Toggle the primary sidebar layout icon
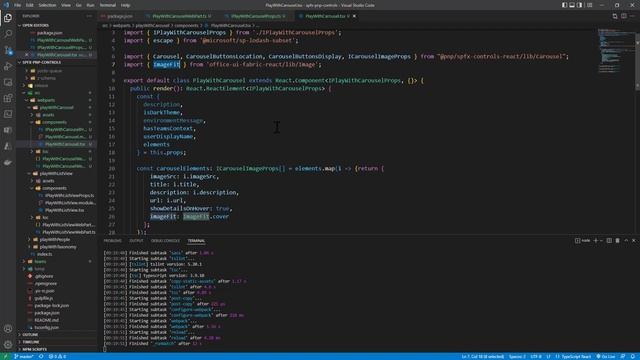 coord(564,5)
